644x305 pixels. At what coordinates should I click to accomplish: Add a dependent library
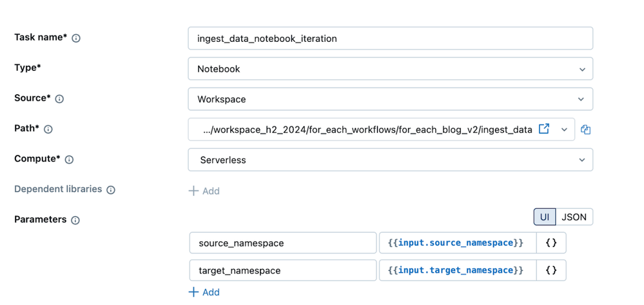coord(204,191)
